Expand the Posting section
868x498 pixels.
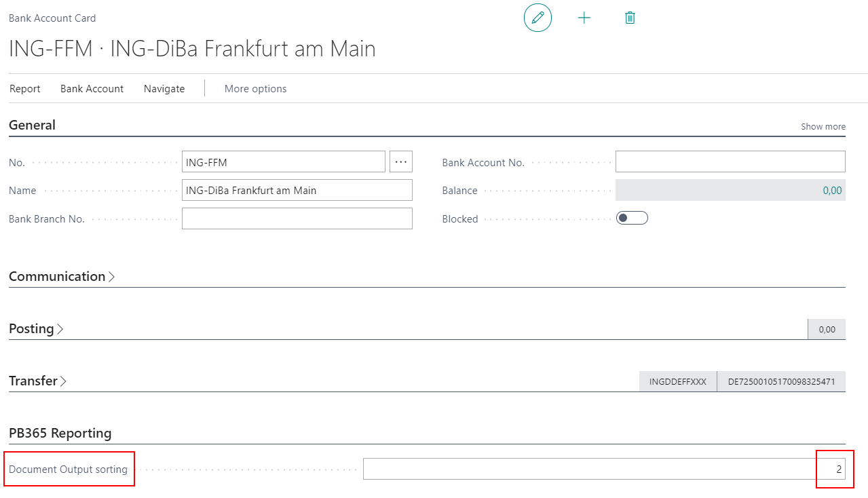coord(36,328)
